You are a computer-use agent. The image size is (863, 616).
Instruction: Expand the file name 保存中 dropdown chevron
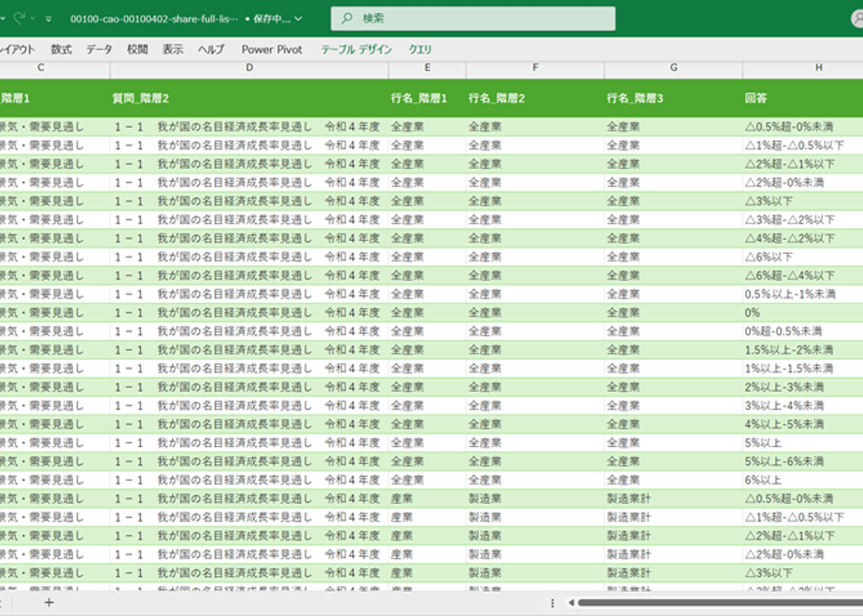pos(298,19)
